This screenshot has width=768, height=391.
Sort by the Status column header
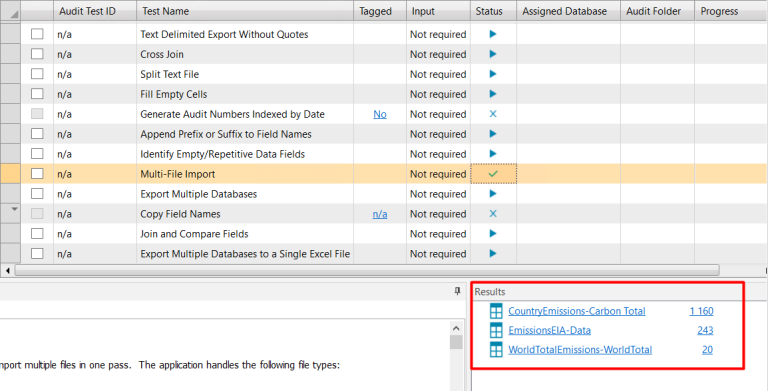(493, 11)
